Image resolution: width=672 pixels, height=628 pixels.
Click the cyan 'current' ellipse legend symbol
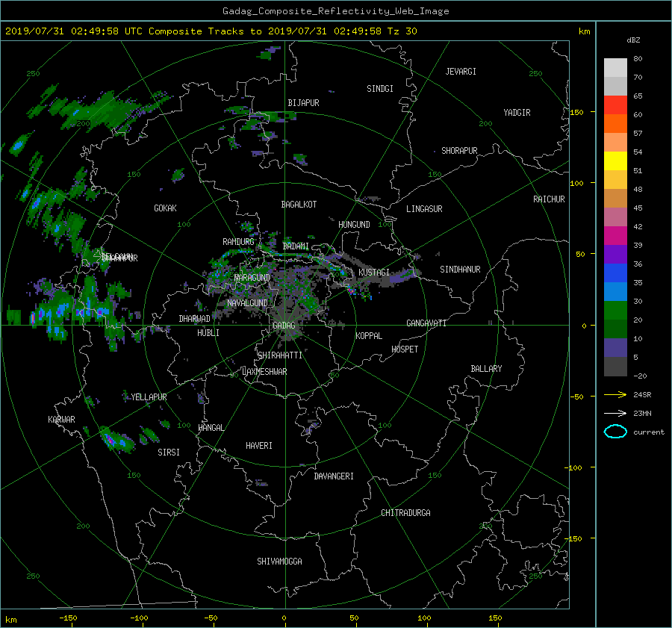click(615, 432)
